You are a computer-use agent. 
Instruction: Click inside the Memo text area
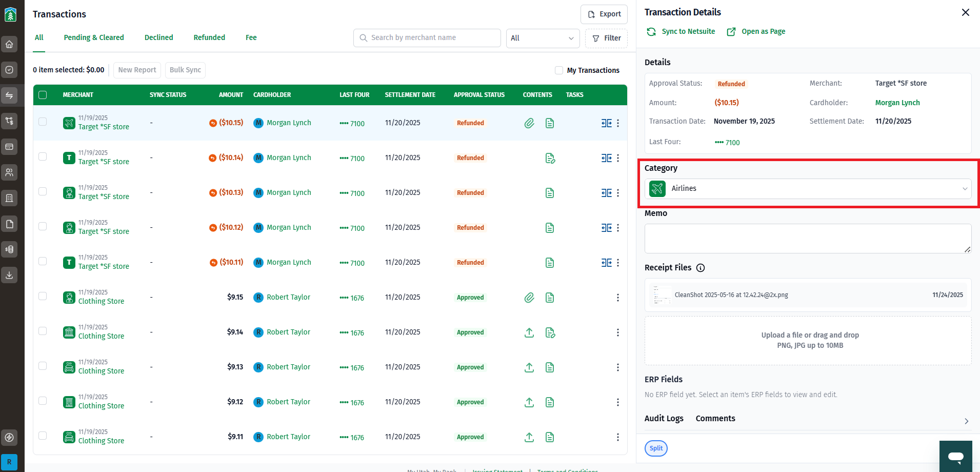tap(808, 239)
